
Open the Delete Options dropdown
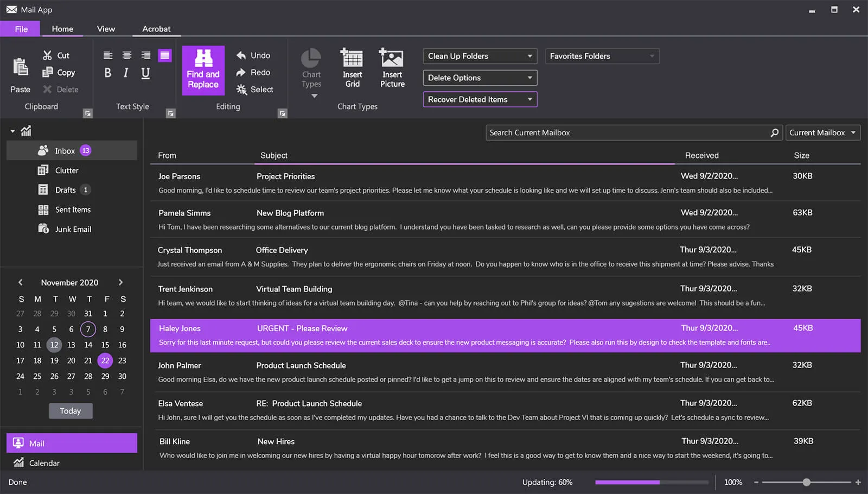tap(479, 78)
